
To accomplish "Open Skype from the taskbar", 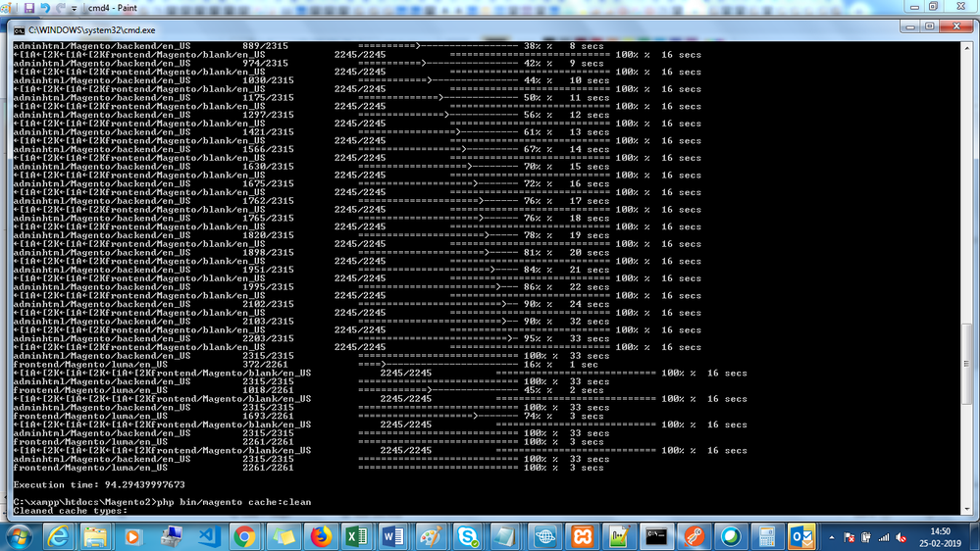I will click(468, 536).
